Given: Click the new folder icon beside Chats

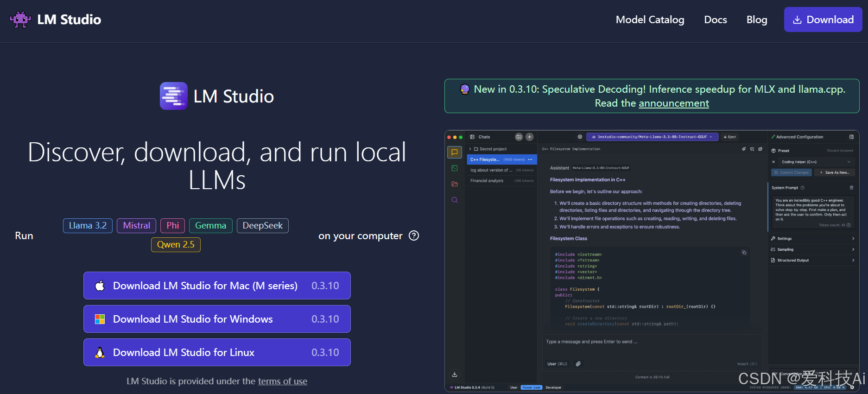Looking at the screenshot, I should click(519, 137).
